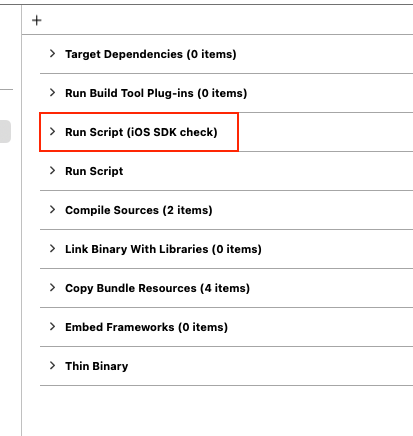
Task: Click the plus icon to add build phase
Action: pos(37,21)
